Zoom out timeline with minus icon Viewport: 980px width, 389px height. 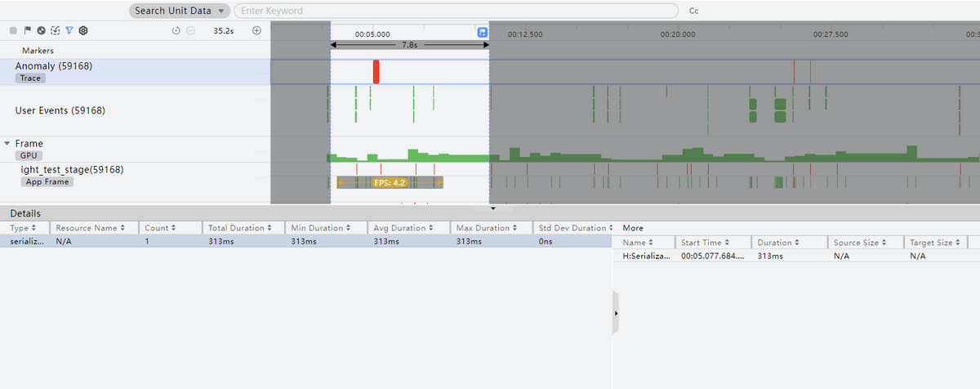pos(190,30)
